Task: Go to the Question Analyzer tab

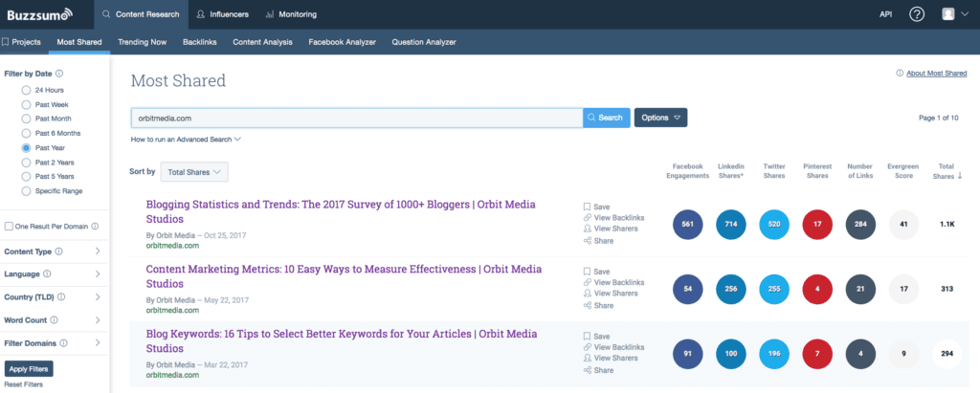Action: pos(424,42)
